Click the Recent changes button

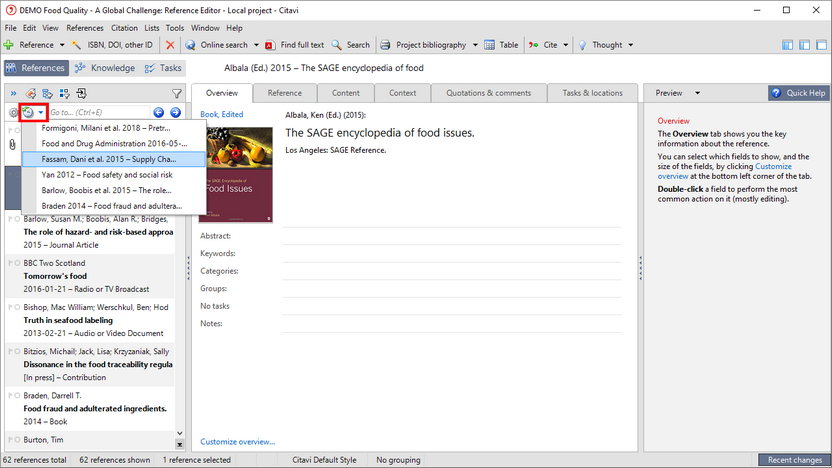tap(794, 460)
